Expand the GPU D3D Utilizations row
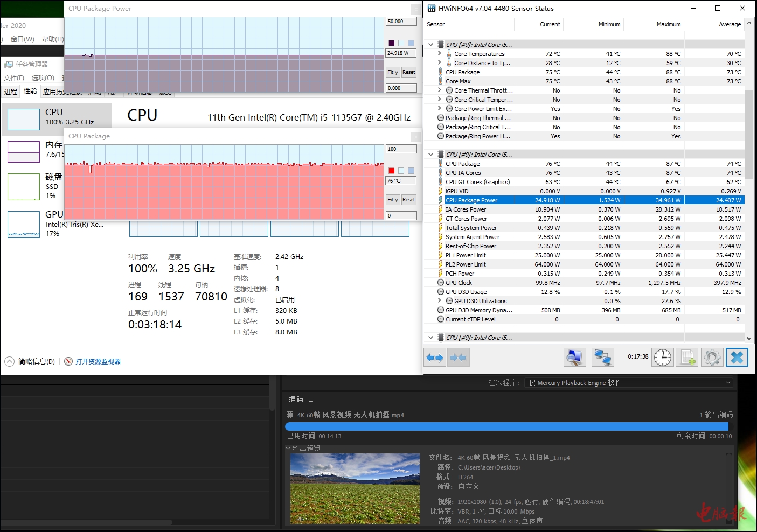This screenshot has width=757, height=532. [439, 301]
